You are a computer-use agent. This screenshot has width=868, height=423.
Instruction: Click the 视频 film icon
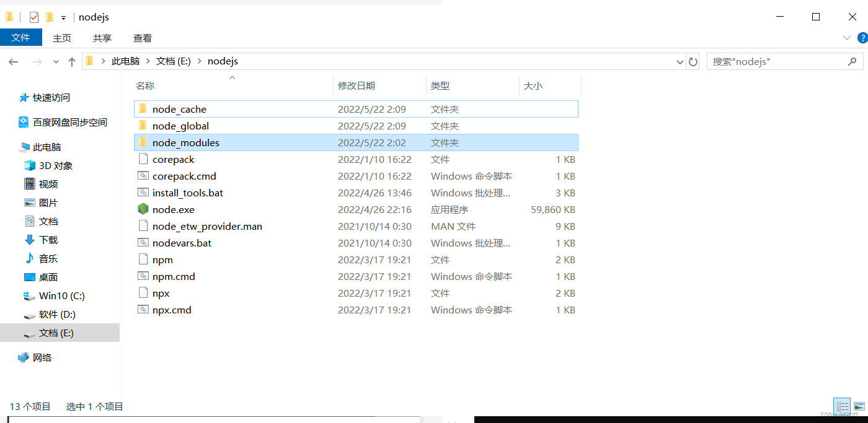pos(30,184)
